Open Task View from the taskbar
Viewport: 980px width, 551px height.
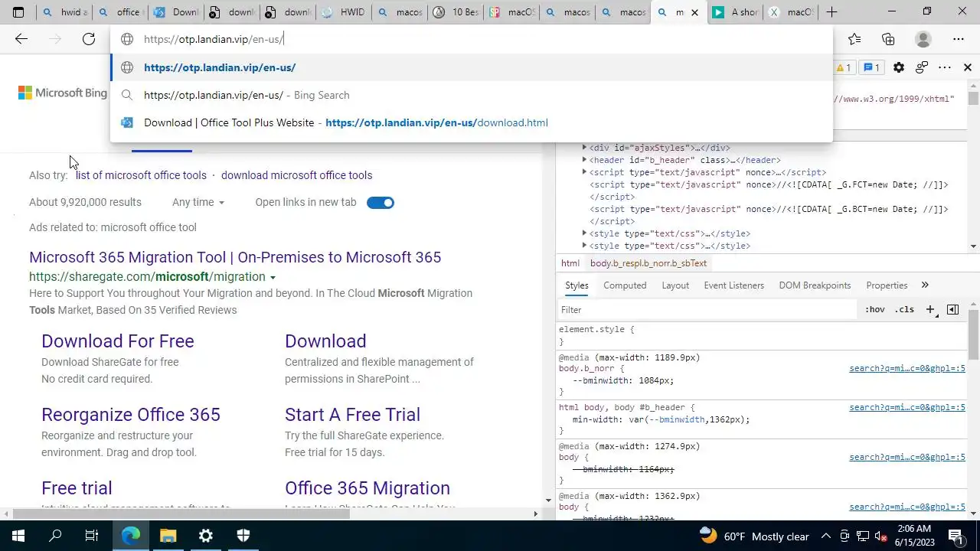[92, 536]
